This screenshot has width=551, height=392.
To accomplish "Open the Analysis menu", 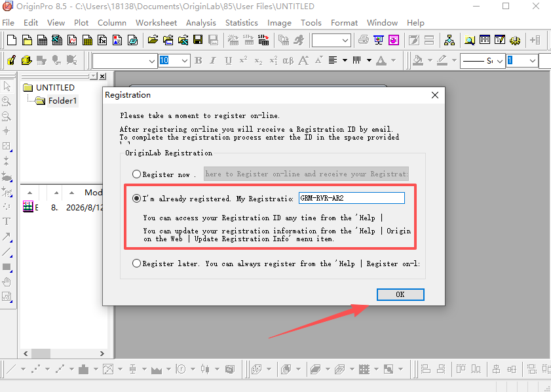I will [x=201, y=23].
